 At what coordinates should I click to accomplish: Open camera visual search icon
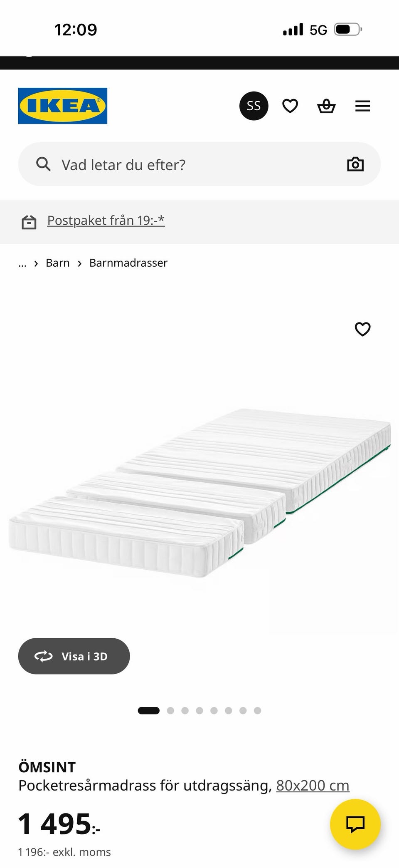tap(355, 164)
